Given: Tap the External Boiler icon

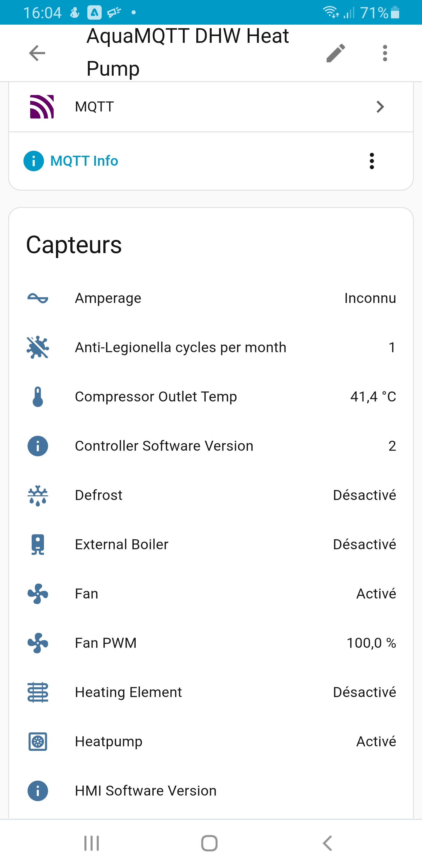Looking at the screenshot, I should (x=38, y=545).
